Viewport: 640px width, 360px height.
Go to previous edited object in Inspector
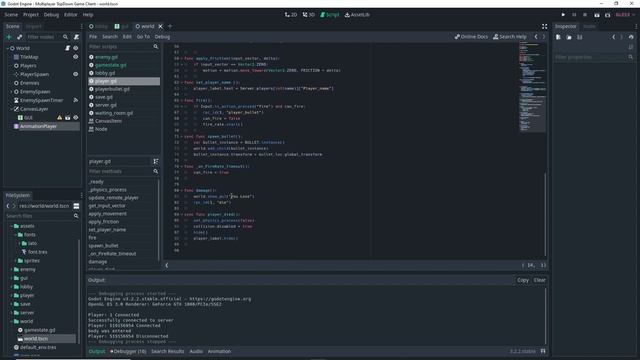[613, 37]
